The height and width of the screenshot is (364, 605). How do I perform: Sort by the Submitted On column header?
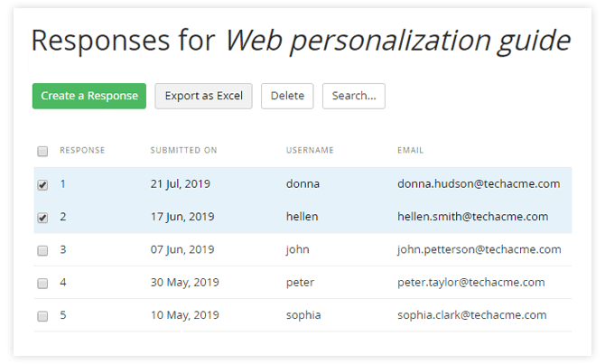click(183, 151)
